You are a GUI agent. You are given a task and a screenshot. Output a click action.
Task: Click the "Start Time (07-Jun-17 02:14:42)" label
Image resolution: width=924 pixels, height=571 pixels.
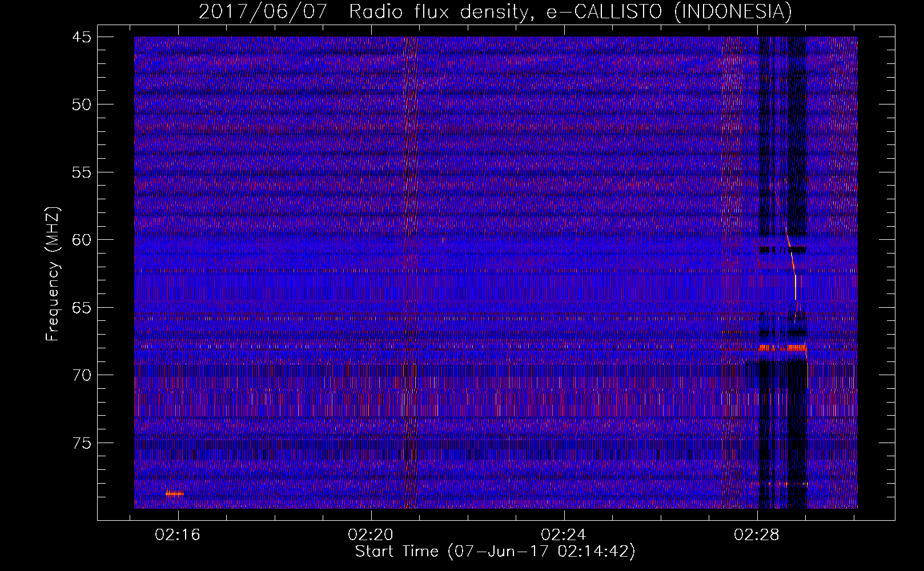(x=495, y=552)
